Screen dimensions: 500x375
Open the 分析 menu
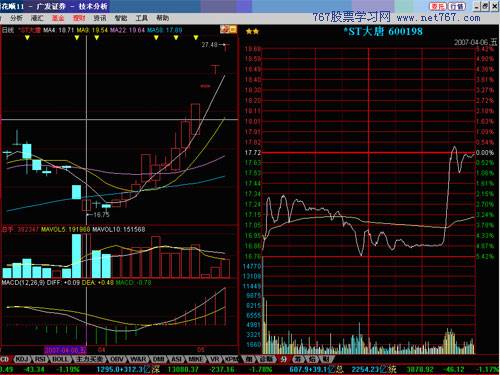pos(16,18)
